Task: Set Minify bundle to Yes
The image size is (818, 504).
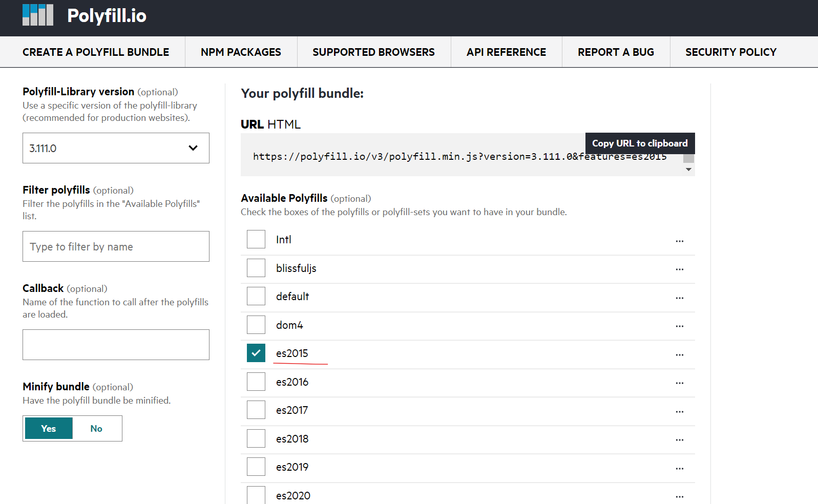Action: coord(49,428)
